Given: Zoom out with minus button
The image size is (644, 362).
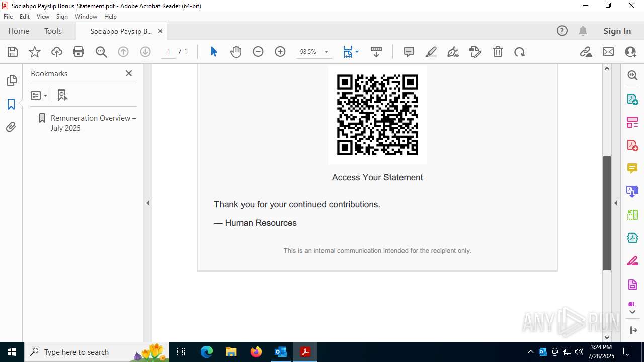Looking at the screenshot, I should click(258, 52).
